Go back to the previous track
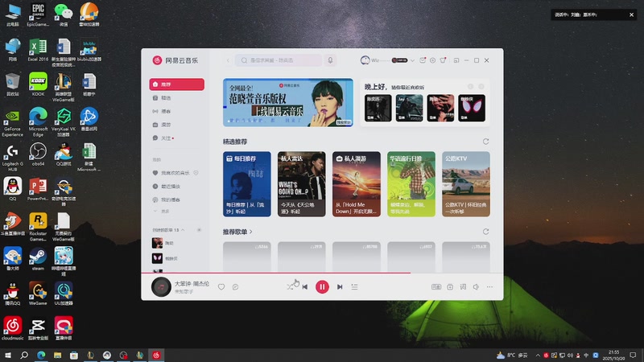The height and width of the screenshot is (362, 644). tap(305, 287)
